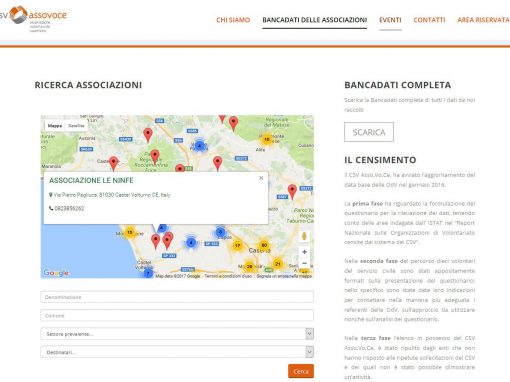Click the yellow cluster marker 15 near Mondragone

(130, 232)
